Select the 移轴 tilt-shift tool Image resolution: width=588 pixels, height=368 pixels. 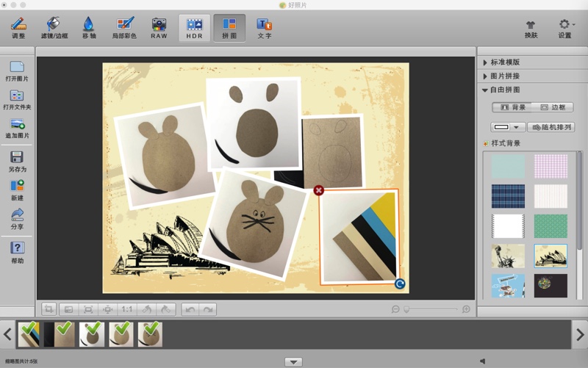[89, 28]
